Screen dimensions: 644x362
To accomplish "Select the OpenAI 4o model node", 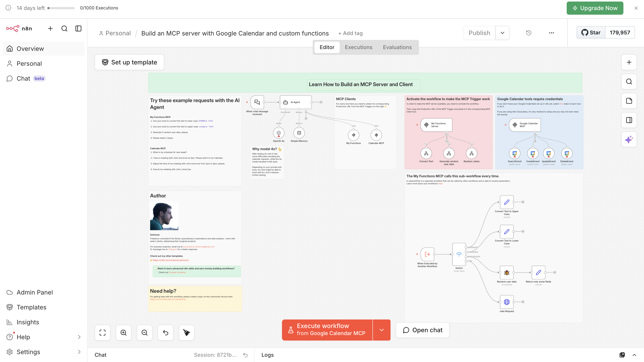I will [278, 133].
